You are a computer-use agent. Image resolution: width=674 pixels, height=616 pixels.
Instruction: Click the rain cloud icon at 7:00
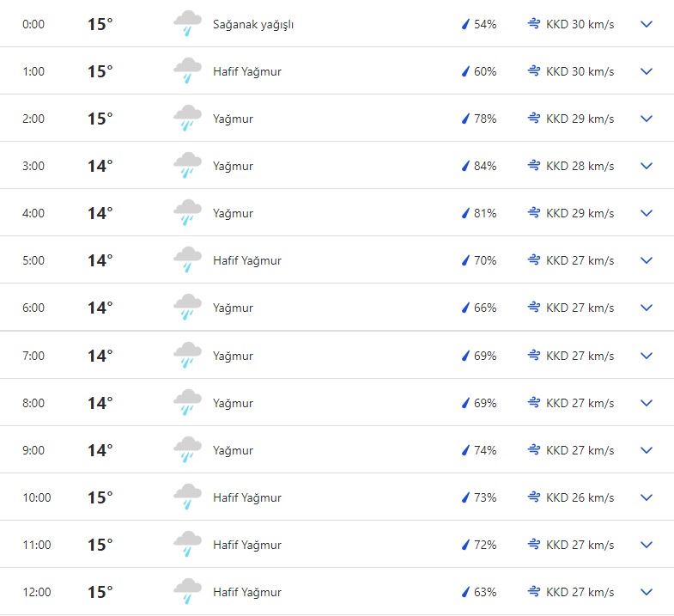pos(187,356)
